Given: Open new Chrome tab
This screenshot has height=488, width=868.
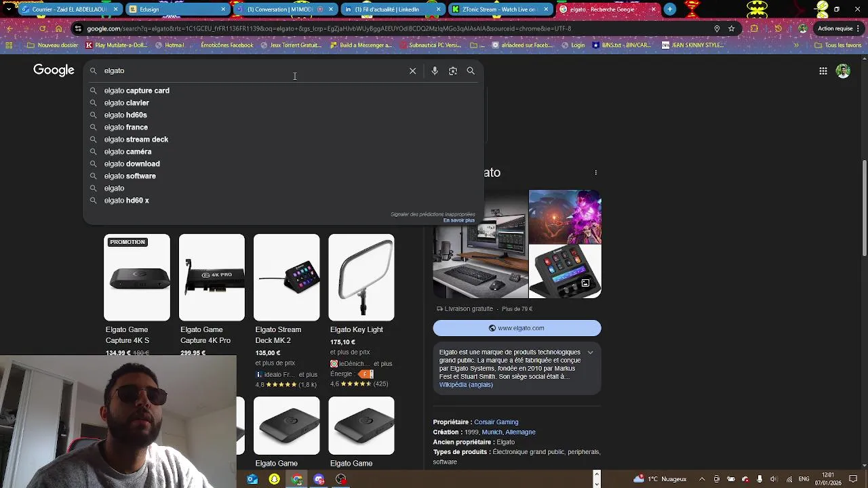Looking at the screenshot, I should click(669, 9).
